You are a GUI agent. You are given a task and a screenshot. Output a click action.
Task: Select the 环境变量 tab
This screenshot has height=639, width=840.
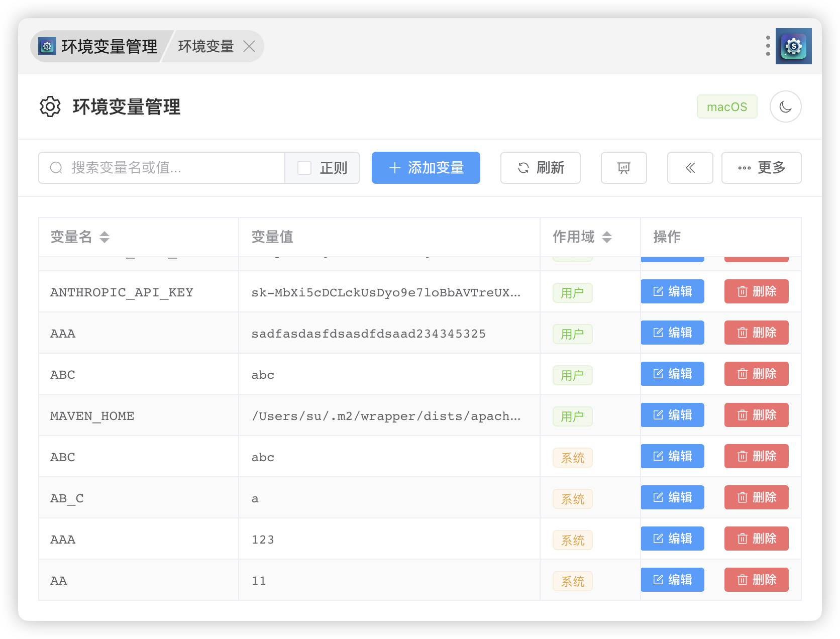206,46
